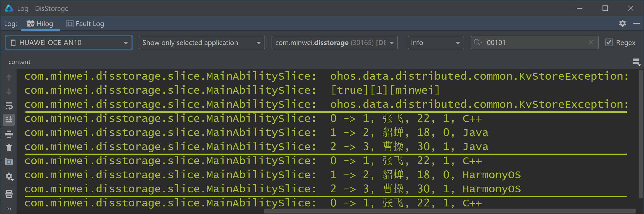Open log configuration gear in side toolbar

(9, 176)
